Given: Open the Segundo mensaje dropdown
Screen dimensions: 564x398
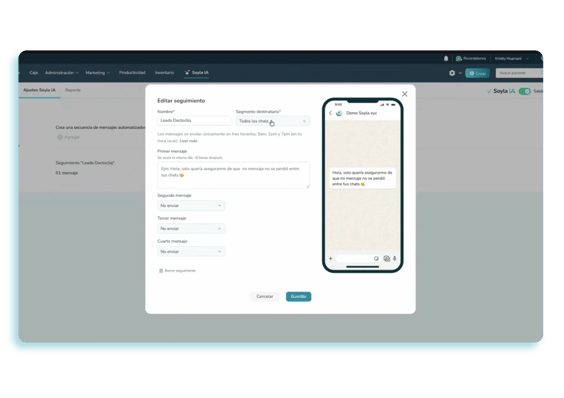Looking at the screenshot, I should pyautogui.click(x=191, y=205).
